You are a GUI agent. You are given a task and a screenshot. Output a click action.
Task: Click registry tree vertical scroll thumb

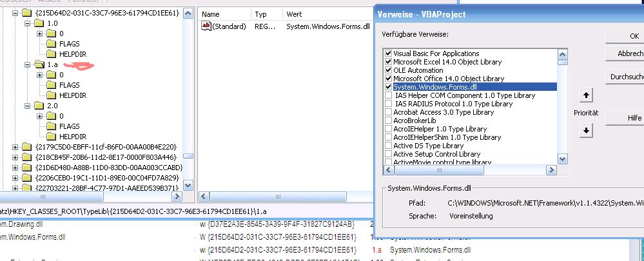coord(188,156)
